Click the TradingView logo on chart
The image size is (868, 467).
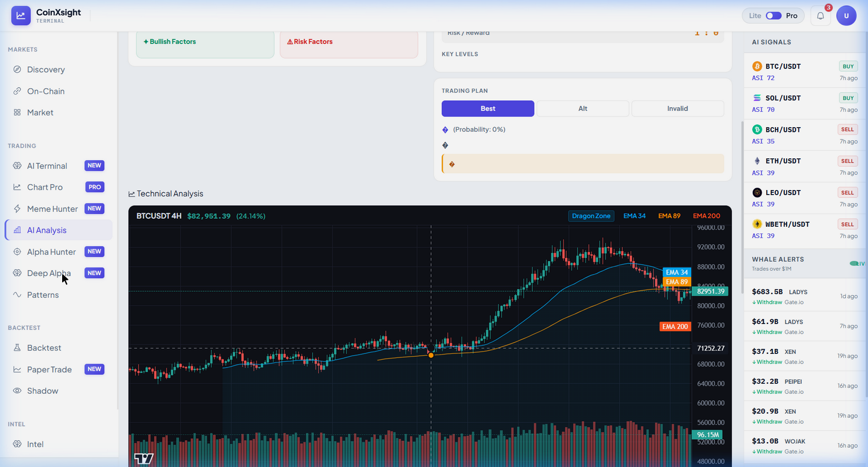(144, 459)
